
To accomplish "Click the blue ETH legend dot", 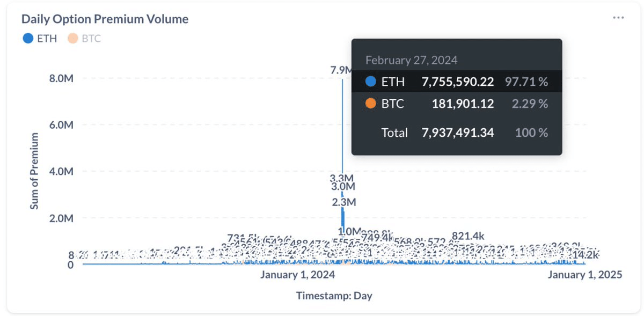I will [x=28, y=39].
